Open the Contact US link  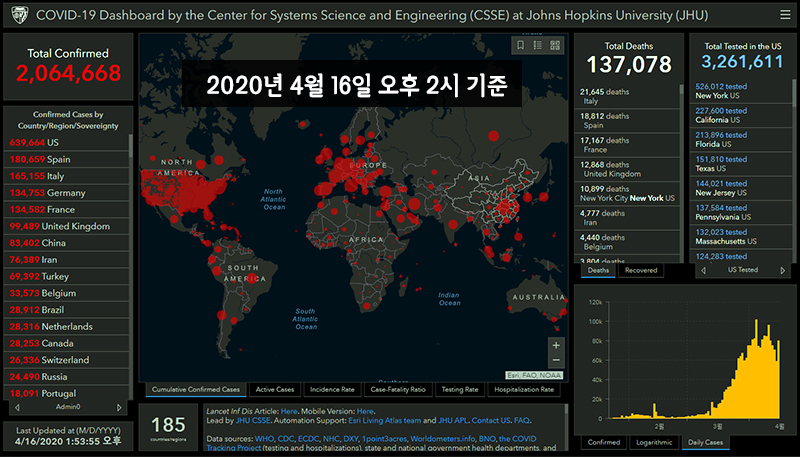tap(491, 421)
